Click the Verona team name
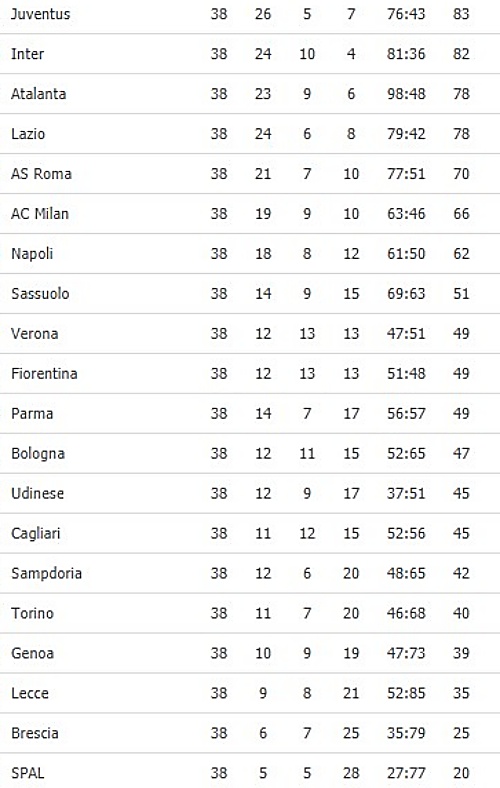The height and width of the screenshot is (788, 500). point(35,334)
